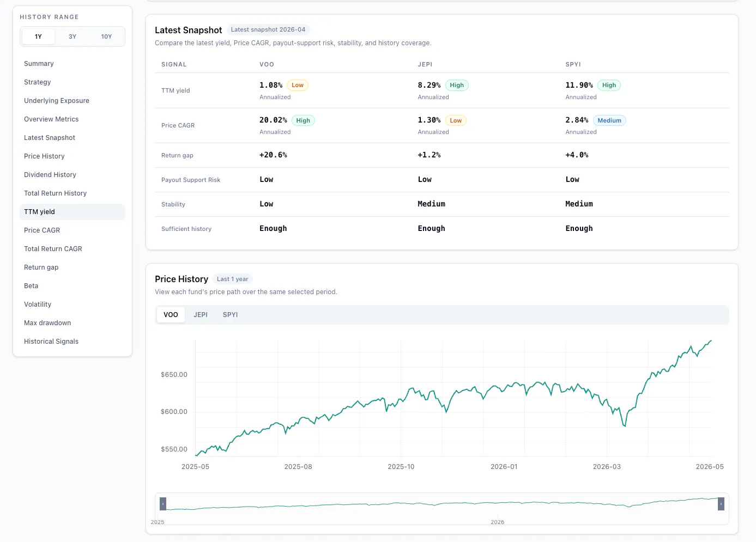
Task: Click the Latest snapshot 2026-04 badge
Action: (x=268, y=29)
